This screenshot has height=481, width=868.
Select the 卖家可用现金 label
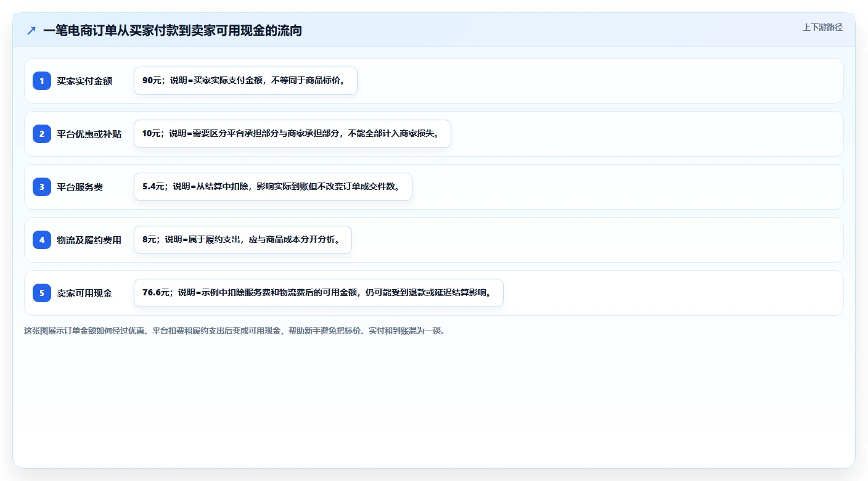[x=84, y=293]
